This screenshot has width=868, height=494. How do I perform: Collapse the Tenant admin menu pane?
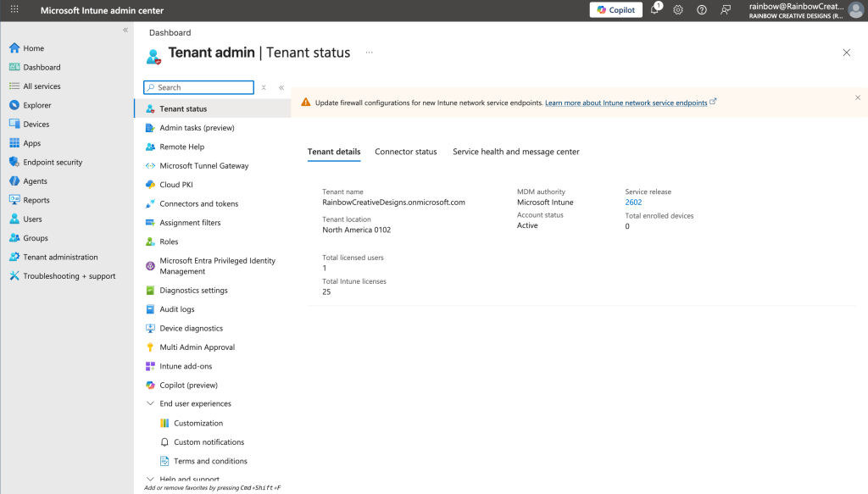pos(281,87)
